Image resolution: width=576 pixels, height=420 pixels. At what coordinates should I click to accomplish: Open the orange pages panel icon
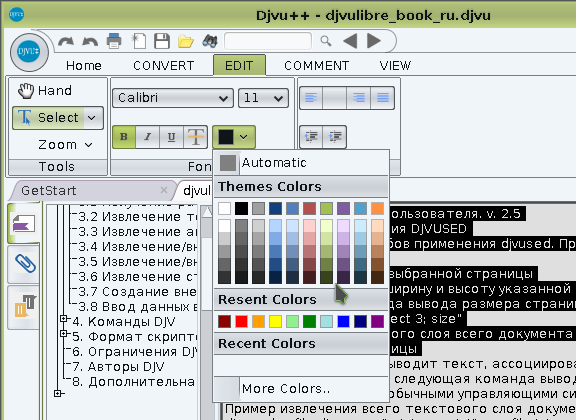(x=24, y=306)
